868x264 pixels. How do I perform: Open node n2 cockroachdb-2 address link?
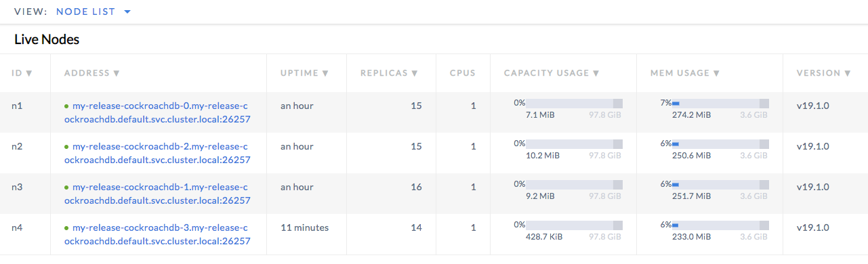coord(157,154)
